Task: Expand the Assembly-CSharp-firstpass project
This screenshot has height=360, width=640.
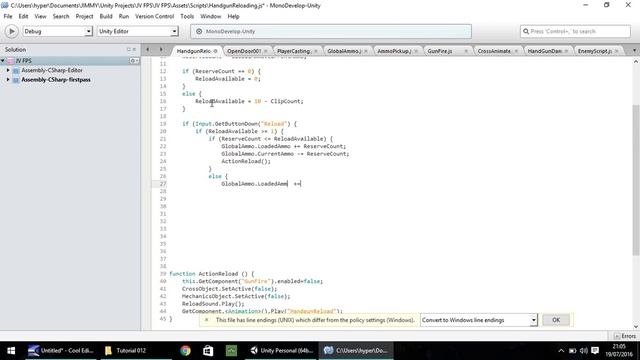Action: tap(8, 80)
